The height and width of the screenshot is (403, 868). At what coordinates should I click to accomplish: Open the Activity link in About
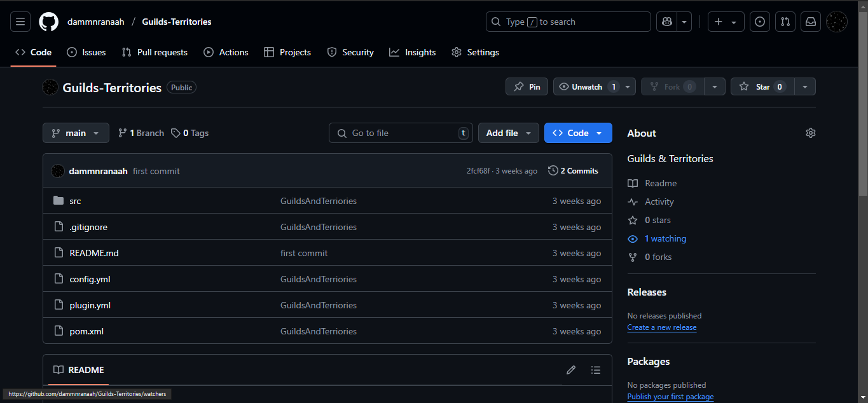(x=651, y=201)
